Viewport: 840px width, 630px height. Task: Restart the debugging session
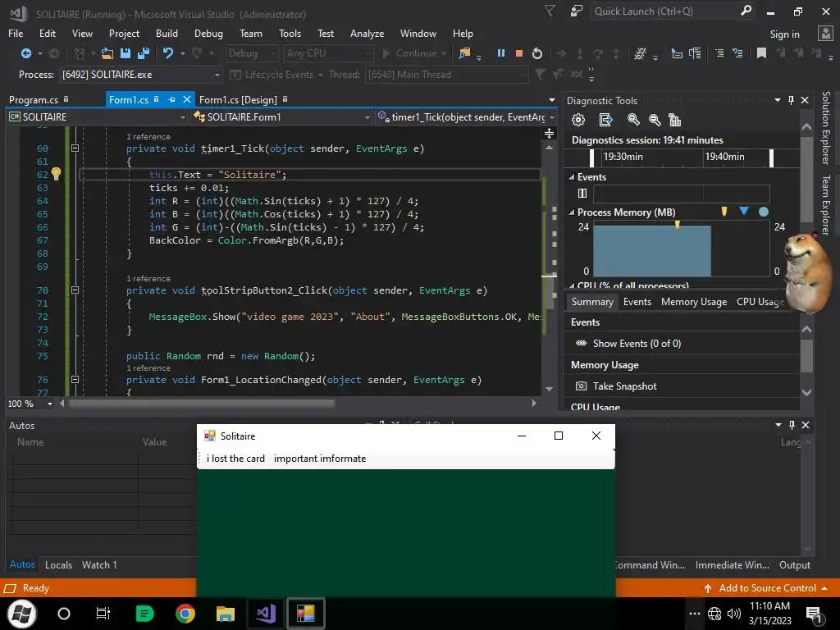(536, 53)
